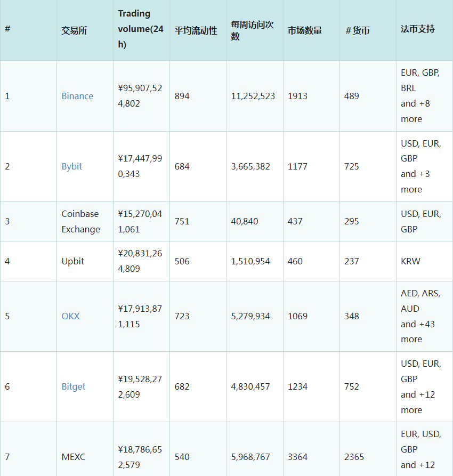The width and height of the screenshot is (453, 476).
Task: Select weekly visits 40,840
Action: pyautogui.click(x=245, y=221)
